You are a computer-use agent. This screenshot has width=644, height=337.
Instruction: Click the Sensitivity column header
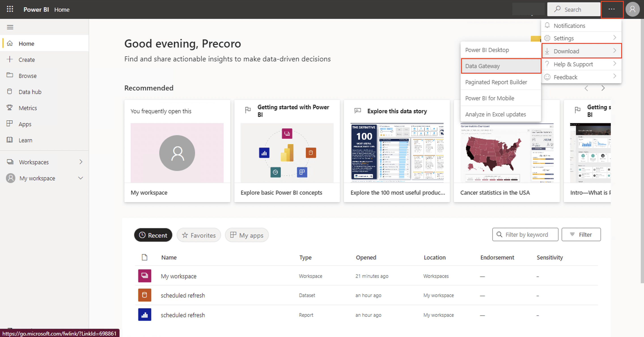[x=549, y=257]
